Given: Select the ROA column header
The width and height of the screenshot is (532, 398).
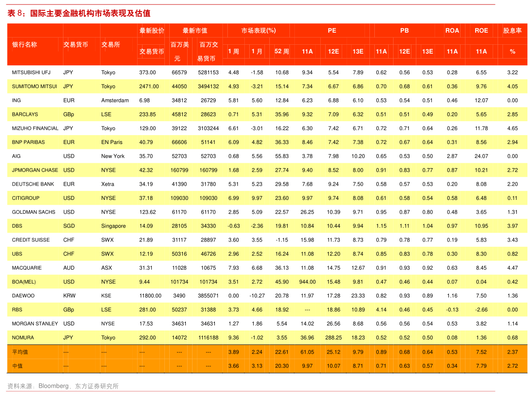Looking at the screenshot, I should click(452, 30).
